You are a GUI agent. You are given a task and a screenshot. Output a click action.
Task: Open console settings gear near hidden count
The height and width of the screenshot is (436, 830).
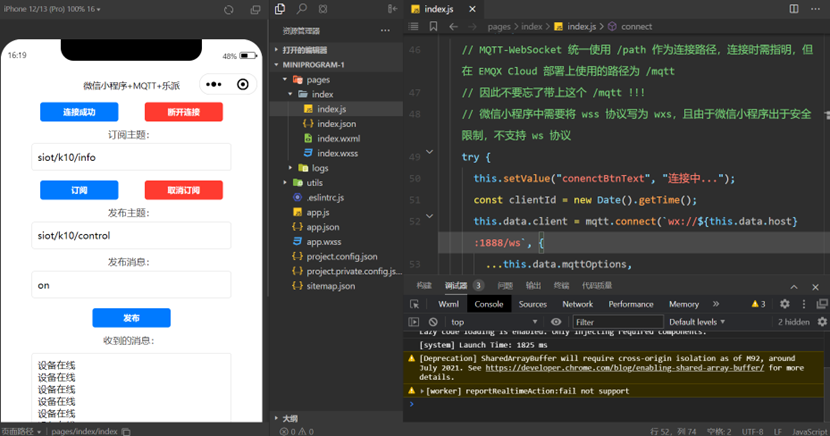pyautogui.click(x=822, y=322)
